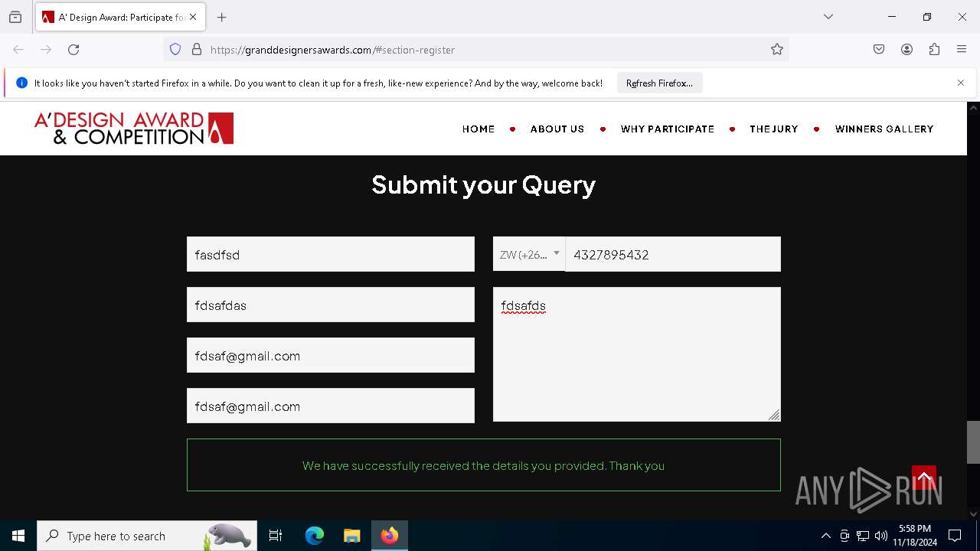The height and width of the screenshot is (551, 980).
Task: Click the Firefox taskbar icon
Action: [390, 536]
